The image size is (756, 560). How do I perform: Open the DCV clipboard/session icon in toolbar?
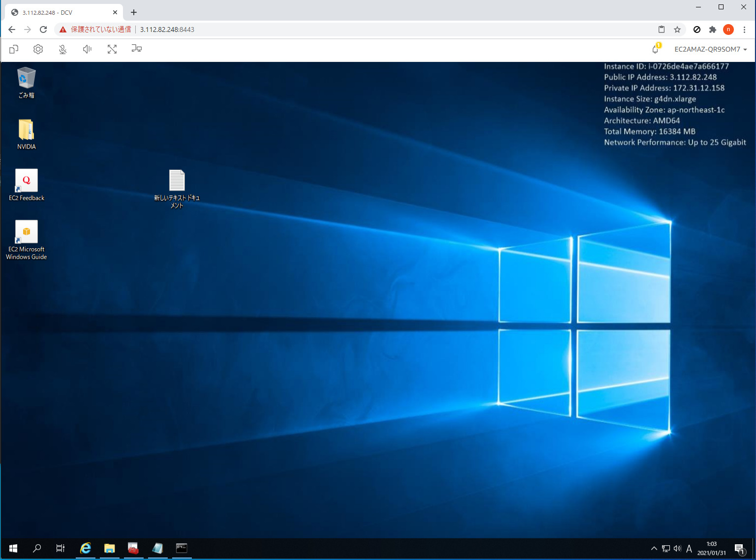point(14,49)
